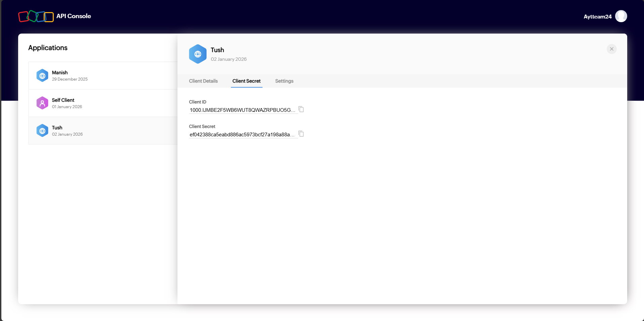Click the Tush hexagon icon in panel header
This screenshot has height=321, width=644.
tap(198, 54)
